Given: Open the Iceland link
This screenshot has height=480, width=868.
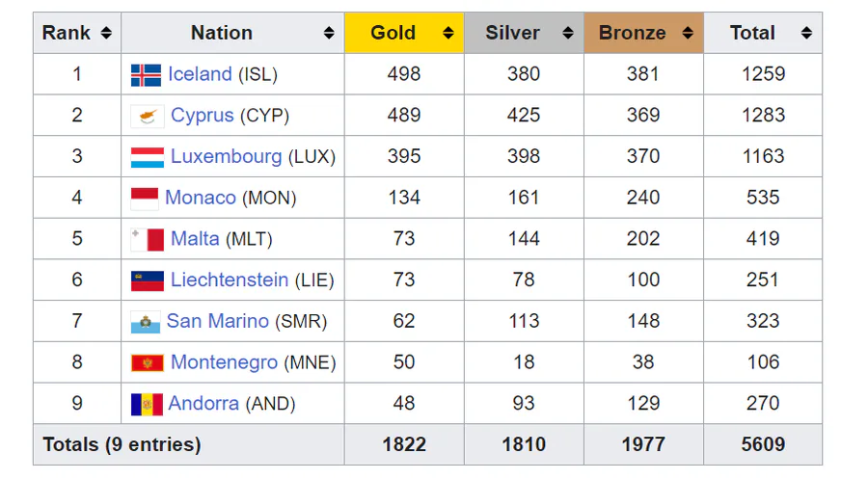Looking at the screenshot, I should (200, 74).
